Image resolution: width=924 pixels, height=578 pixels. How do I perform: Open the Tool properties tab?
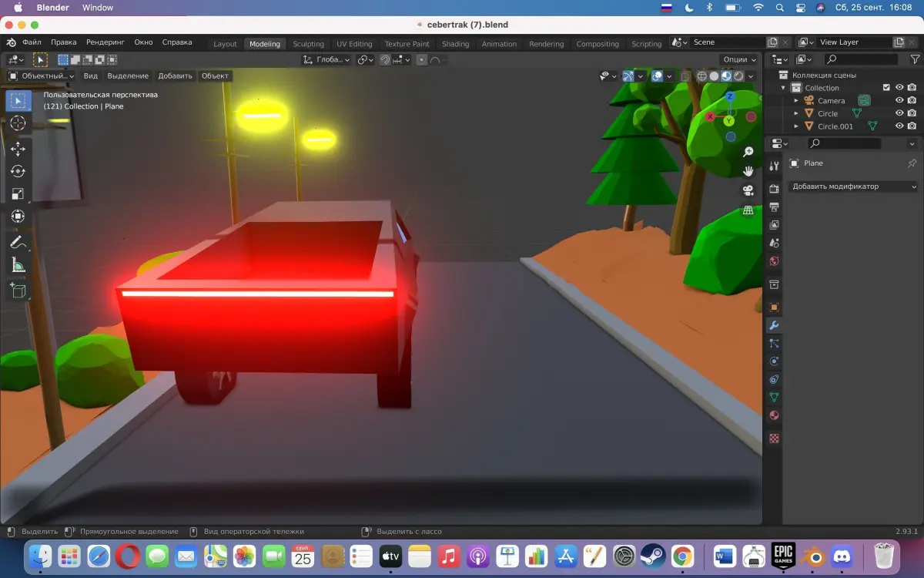[x=774, y=166]
